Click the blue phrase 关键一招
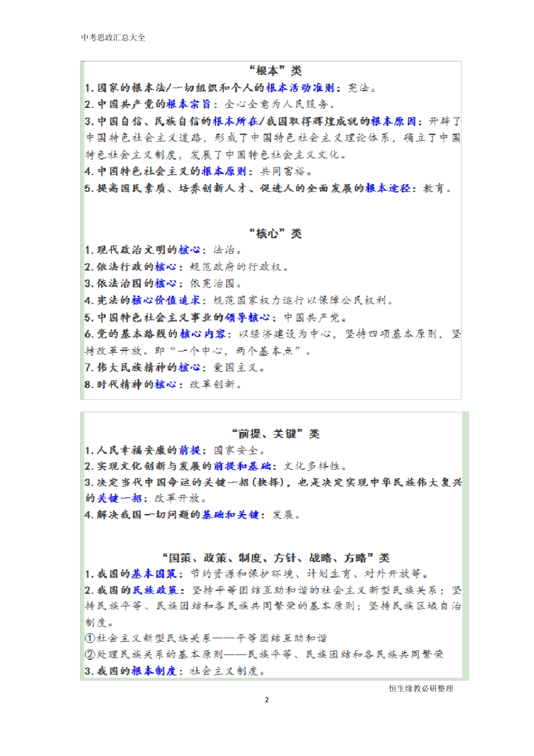 [x=119, y=498]
